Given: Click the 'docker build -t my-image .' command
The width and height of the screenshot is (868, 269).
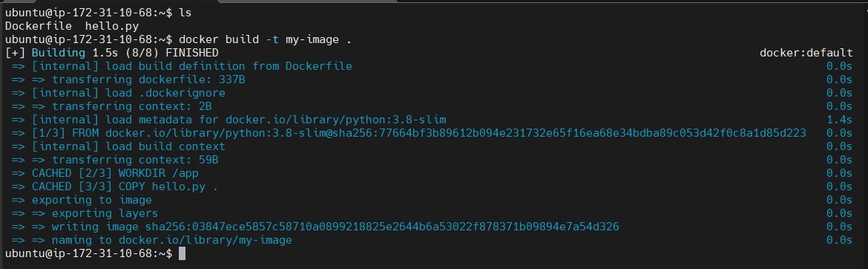Looking at the screenshot, I should tap(265, 39).
